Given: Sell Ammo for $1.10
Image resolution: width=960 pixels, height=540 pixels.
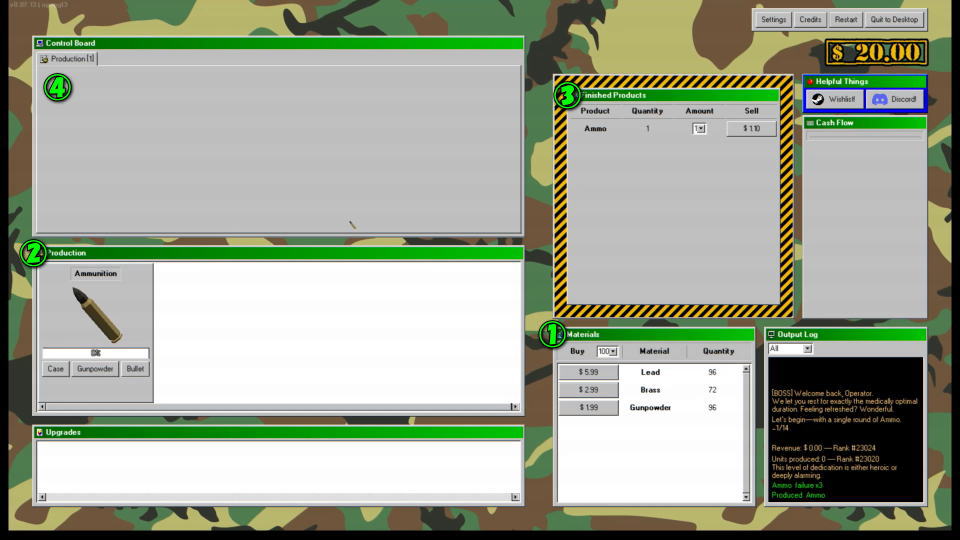Looking at the screenshot, I should pyautogui.click(x=751, y=128).
